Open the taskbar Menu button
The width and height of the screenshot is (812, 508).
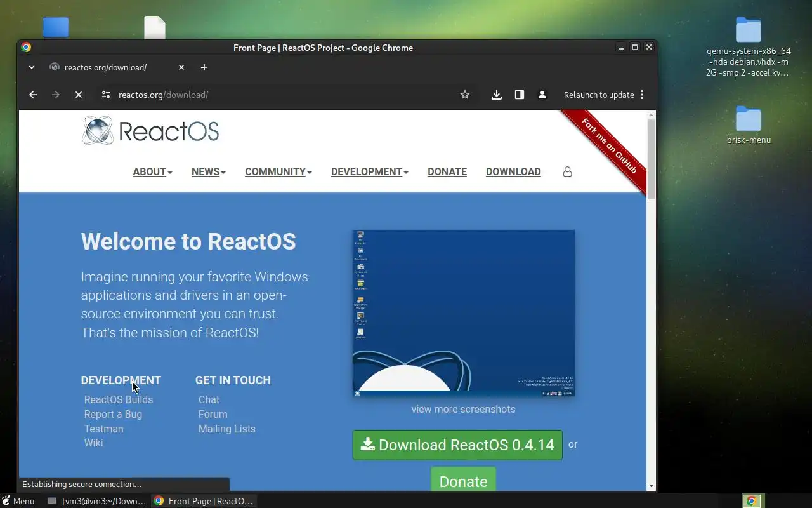[x=18, y=501]
